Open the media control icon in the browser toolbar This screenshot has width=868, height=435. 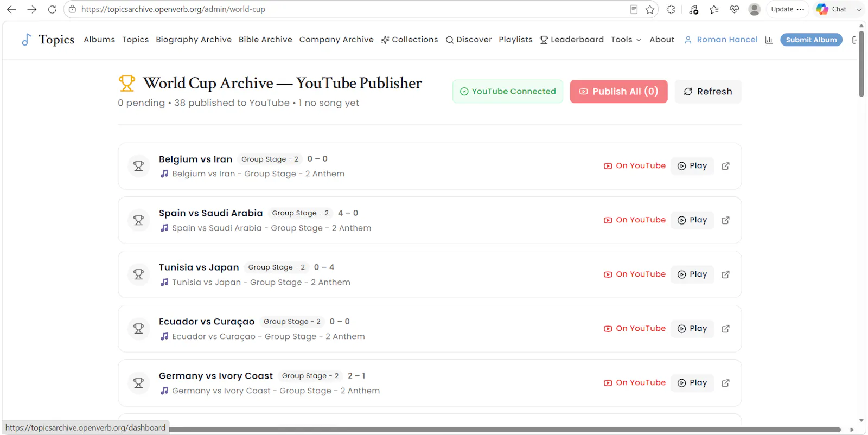693,9
